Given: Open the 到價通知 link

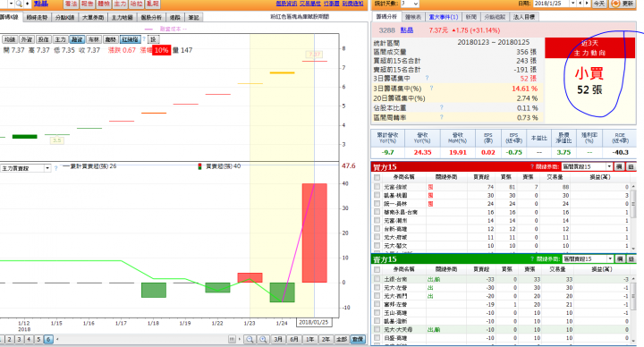Looking at the screenshot, I should (x=352, y=4).
